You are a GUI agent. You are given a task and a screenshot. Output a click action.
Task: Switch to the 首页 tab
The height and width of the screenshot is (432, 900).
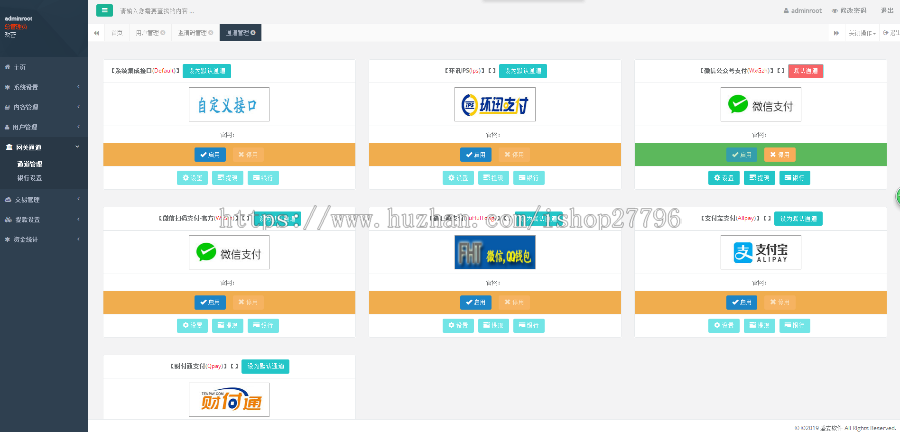click(117, 33)
